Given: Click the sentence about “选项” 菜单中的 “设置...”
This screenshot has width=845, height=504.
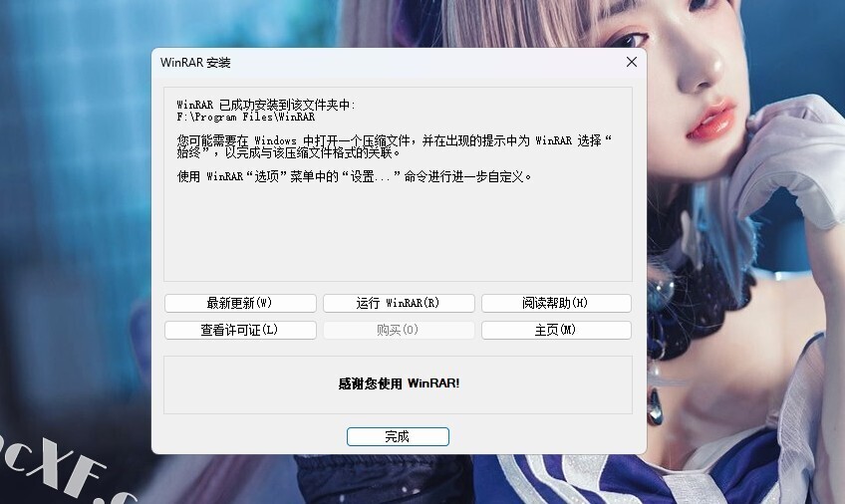Looking at the screenshot, I should coord(354,176).
